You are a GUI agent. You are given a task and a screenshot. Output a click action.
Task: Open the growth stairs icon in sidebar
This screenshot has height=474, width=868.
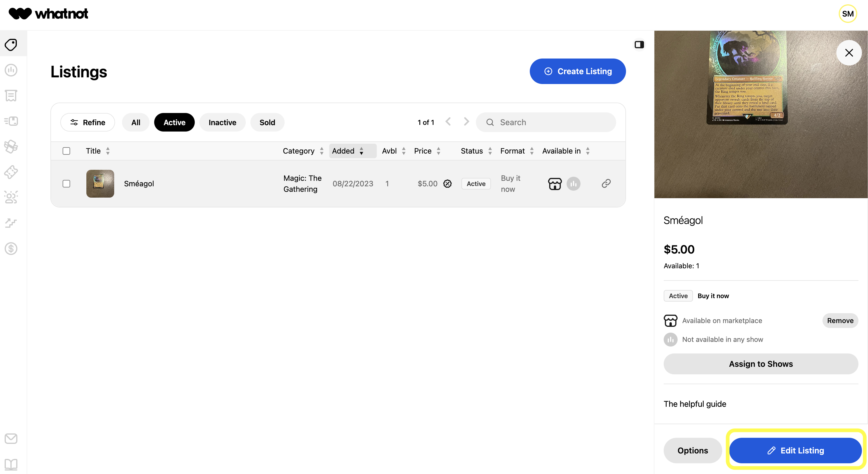tap(11, 223)
